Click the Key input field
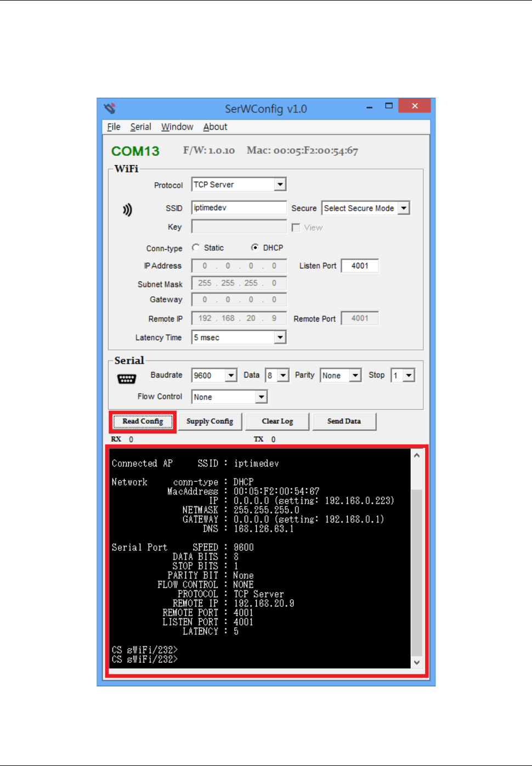532x766 pixels. (239, 227)
